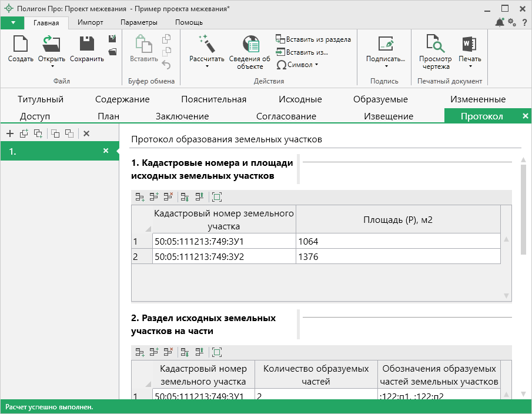
Task: Open the green application menu button
Action: click(13, 22)
